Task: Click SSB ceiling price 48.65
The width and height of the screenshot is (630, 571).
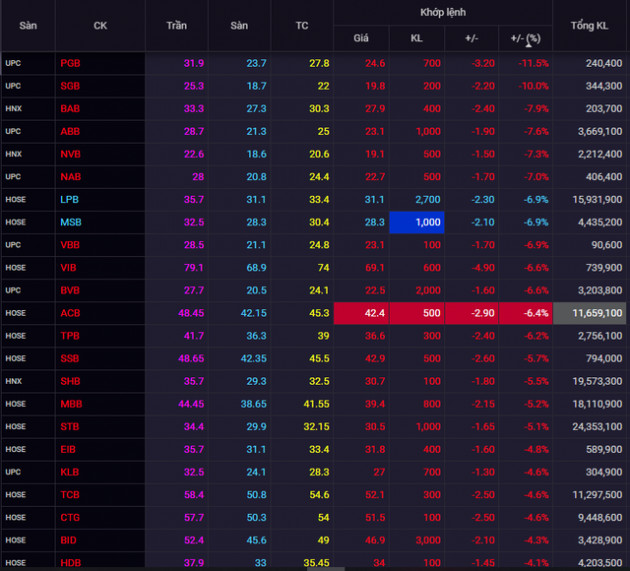Action: pos(191,358)
